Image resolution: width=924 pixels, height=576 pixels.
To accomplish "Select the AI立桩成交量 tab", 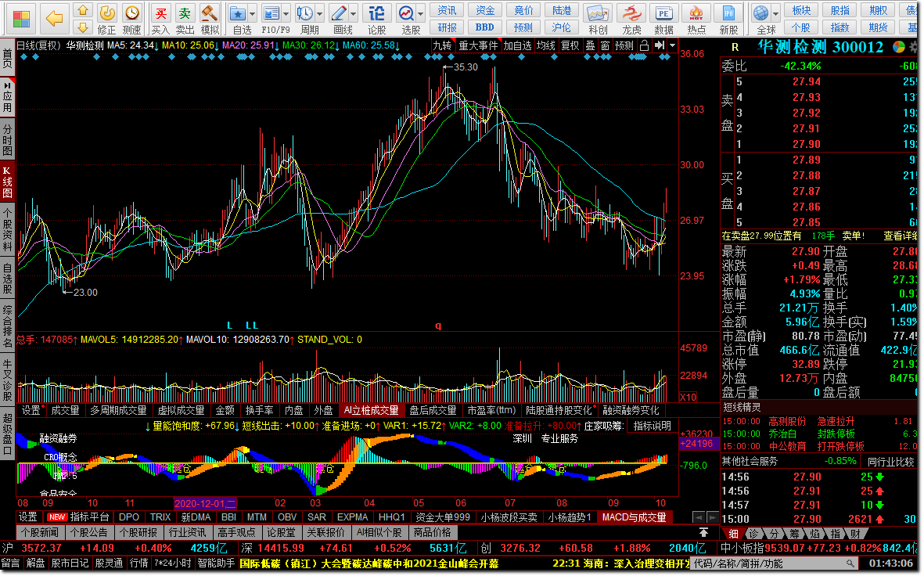I will click(372, 410).
